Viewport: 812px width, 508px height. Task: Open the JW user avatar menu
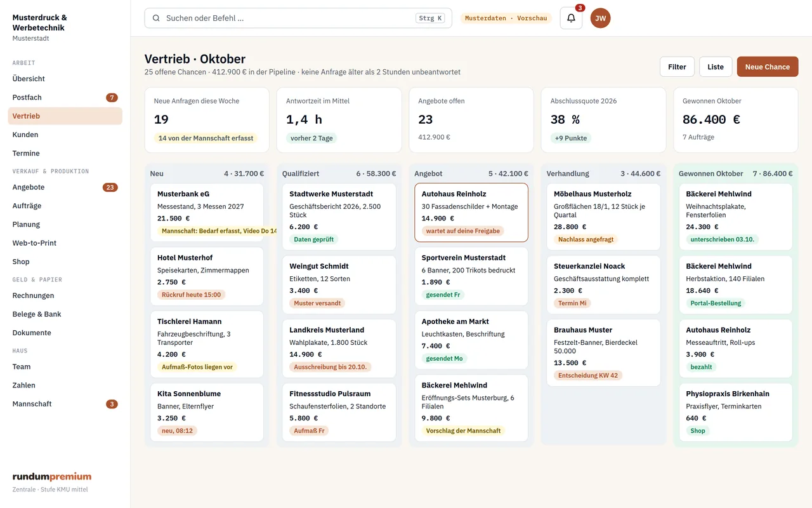pos(600,18)
